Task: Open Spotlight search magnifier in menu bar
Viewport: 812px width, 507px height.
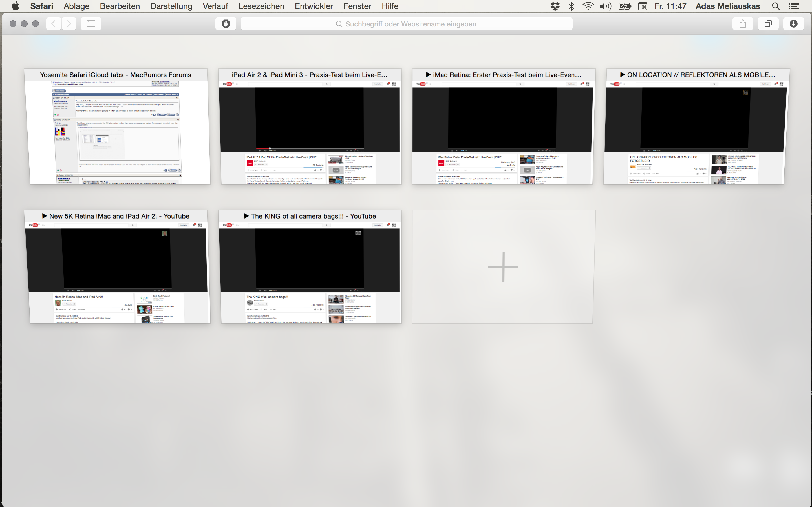Action: tap(776, 6)
